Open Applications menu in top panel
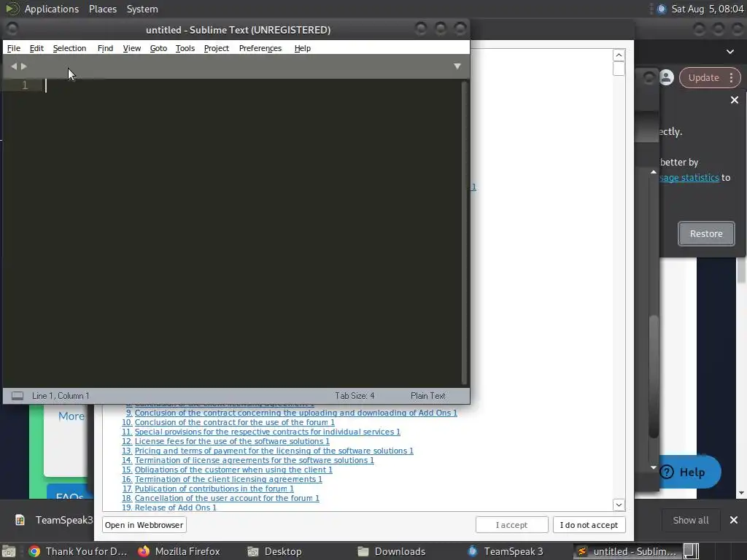 pos(52,9)
